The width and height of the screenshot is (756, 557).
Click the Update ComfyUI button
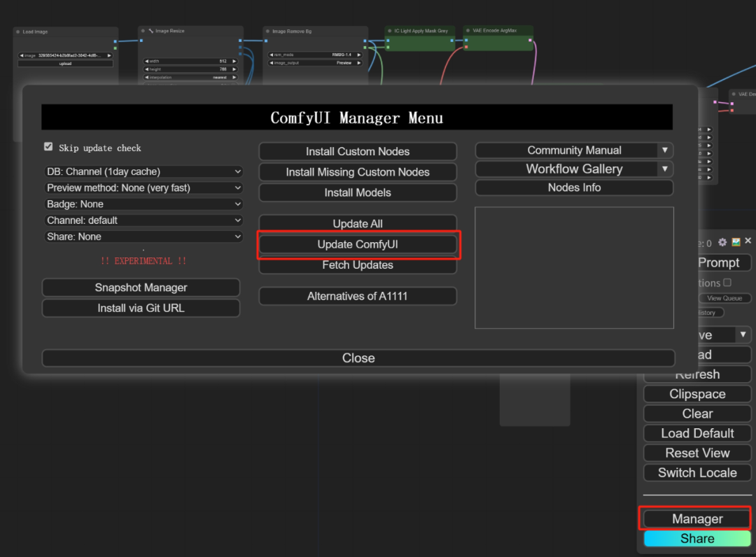click(358, 244)
